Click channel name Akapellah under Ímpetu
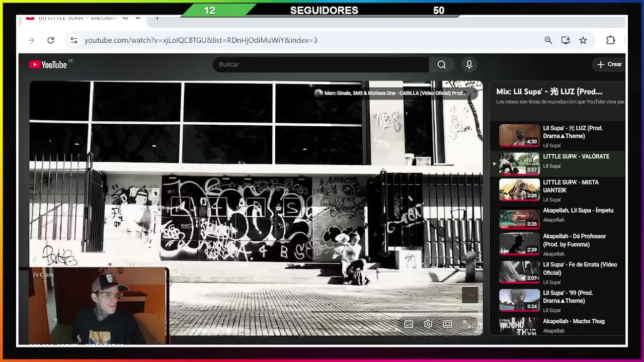644x362 pixels. pyautogui.click(x=553, y=220)
